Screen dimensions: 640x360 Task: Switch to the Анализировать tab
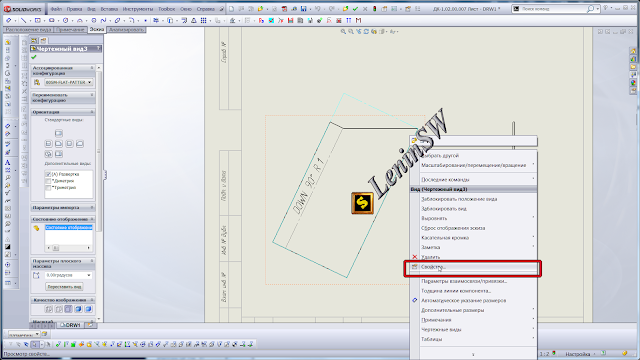pyautogui.click(x=126, y=30)
